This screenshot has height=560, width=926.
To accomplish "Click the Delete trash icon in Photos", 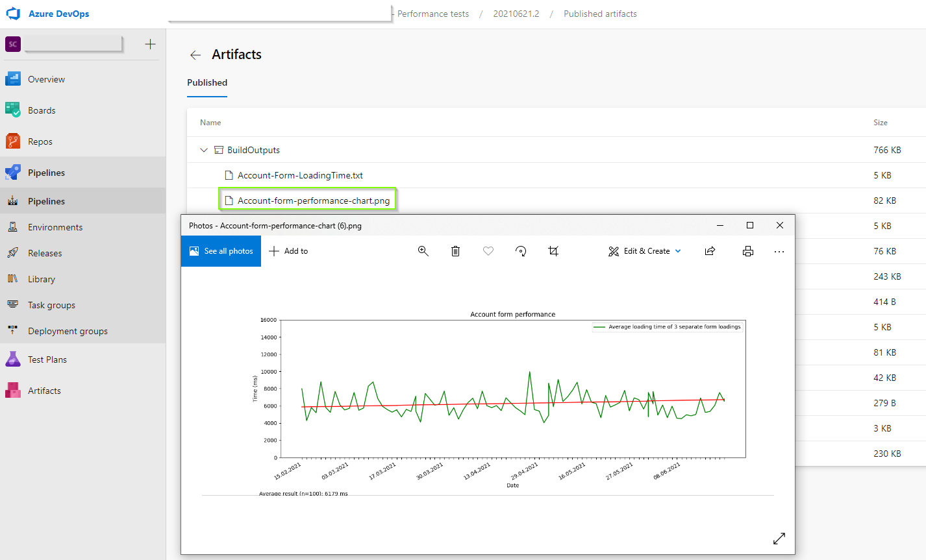I will coord(455,251).
